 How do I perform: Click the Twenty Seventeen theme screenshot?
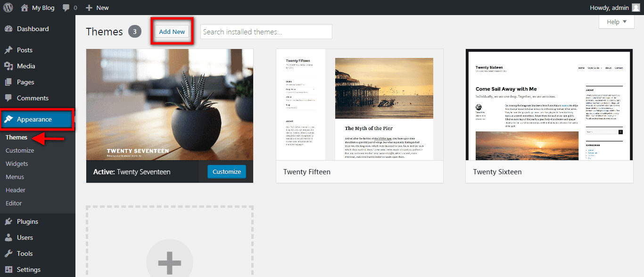coord(170,105)
